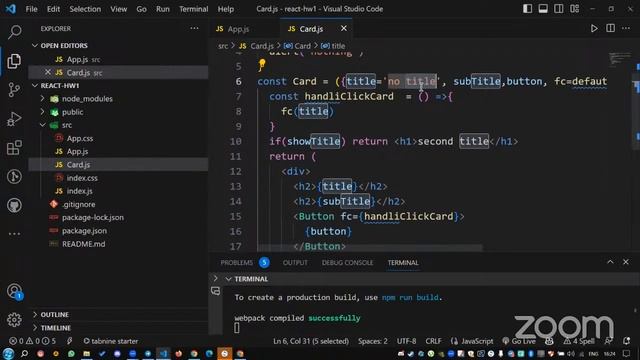
Task: Open the Accounts menu icon
Action: (x=14, y=291)
